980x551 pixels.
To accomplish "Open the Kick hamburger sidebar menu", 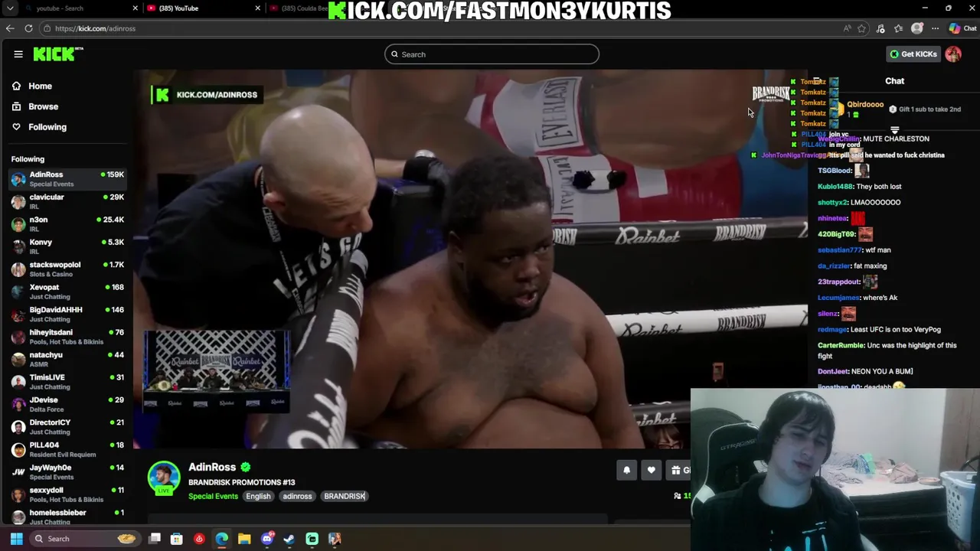I will point(18,54).
